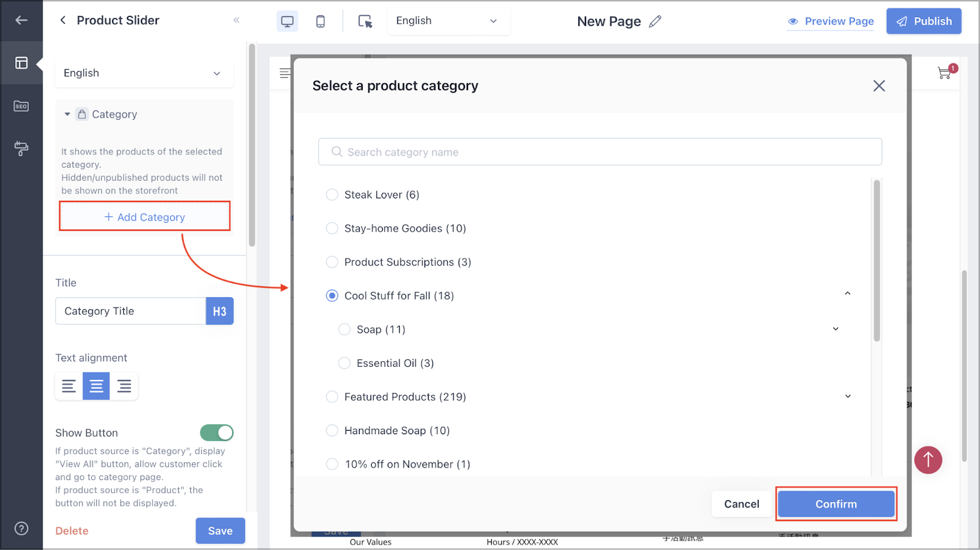Open the page layout sidebar icon
The width and height of the screenshot is (980, 550).
click(x=21, y=63)
